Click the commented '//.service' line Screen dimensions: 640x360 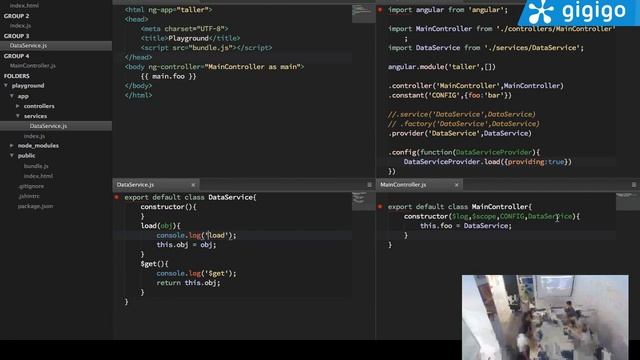tap(461, 114)
